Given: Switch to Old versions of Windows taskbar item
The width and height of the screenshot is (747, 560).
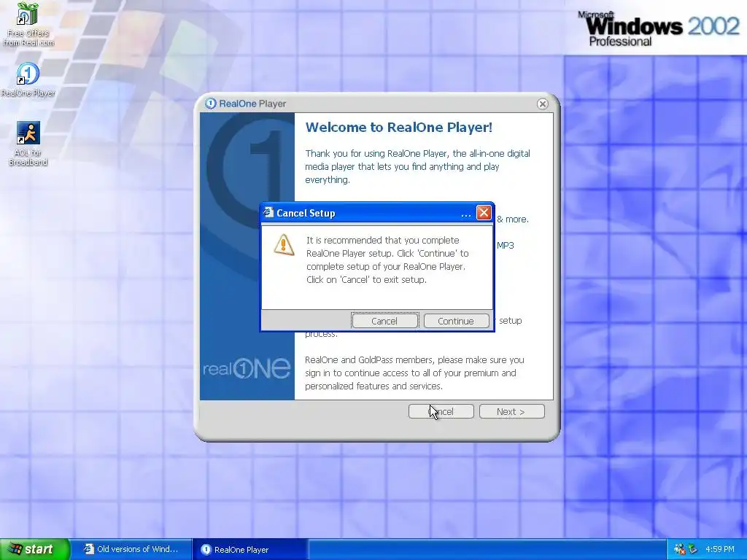Looking at the screenshot, I should (131, 549).
